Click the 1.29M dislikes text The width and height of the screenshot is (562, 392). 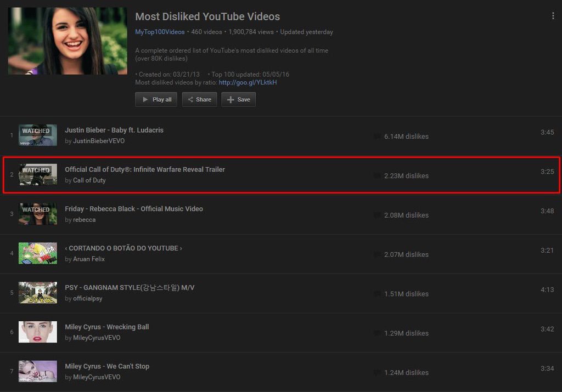(x=406, y=333)
